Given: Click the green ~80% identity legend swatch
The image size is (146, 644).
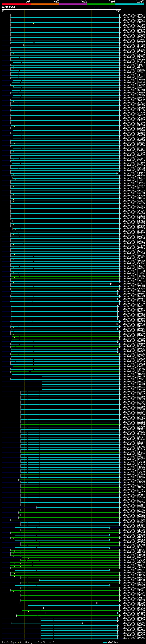Looking at the screenshot, I should 101,4.
